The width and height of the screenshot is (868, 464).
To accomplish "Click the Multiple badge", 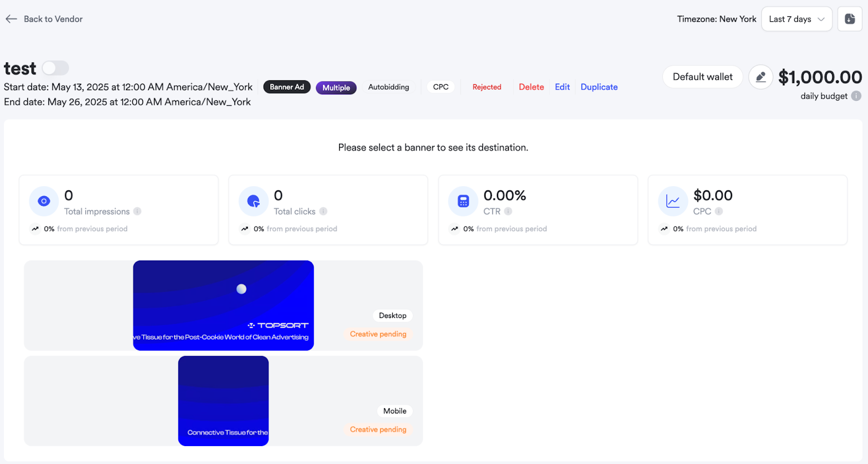I will coord(336,87).
